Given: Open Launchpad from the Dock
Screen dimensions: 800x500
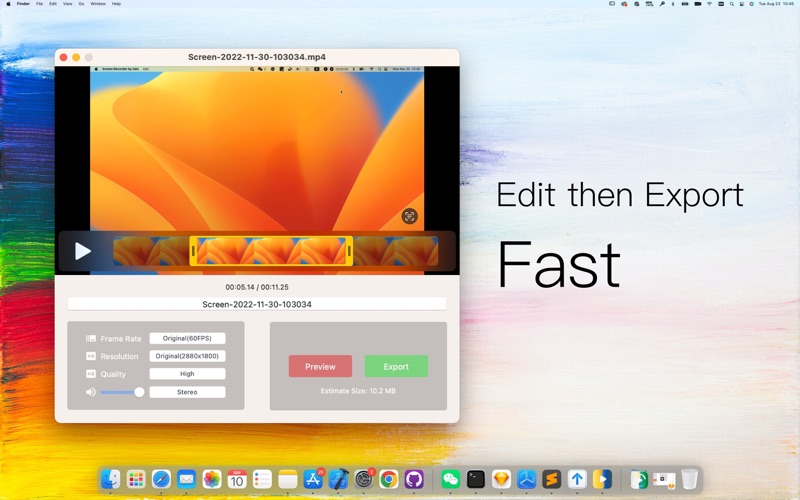Looking at the screenshot, I should [136, 480].
